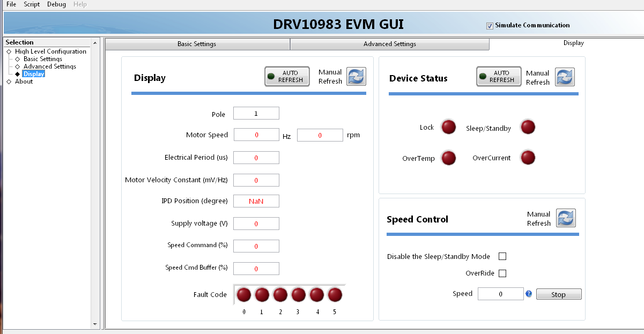Click the Motor Velocity Constant field
The image size is (644, 334).
[x=256, y=180]
